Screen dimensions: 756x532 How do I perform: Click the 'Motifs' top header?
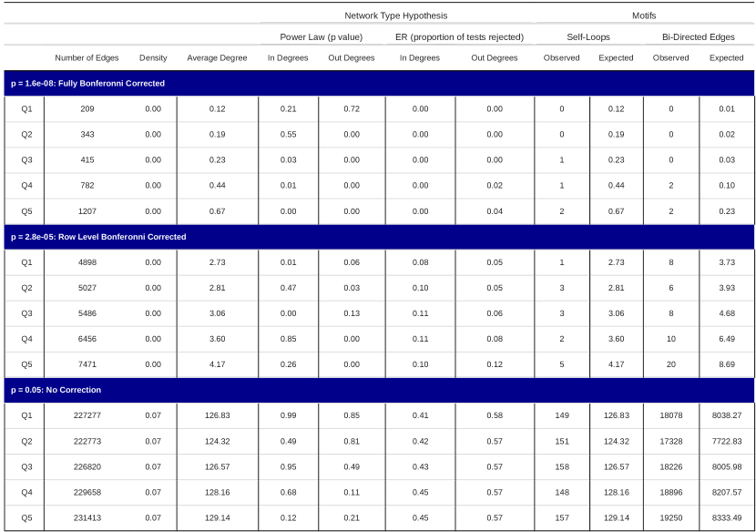[644, 15]
